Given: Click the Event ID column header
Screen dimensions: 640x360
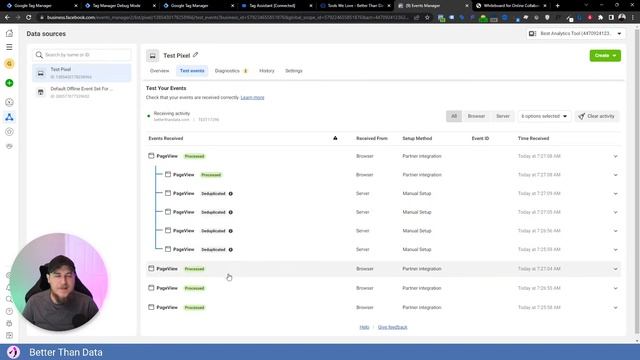Looking at the screenshot, I should (x=480, y=138).
